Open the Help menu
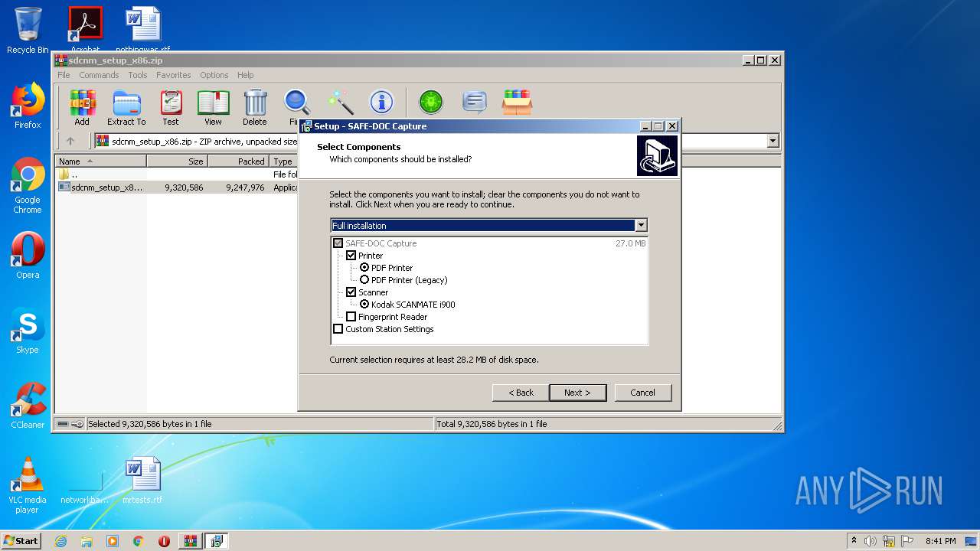The image size is (980, 551). [245, 75]
